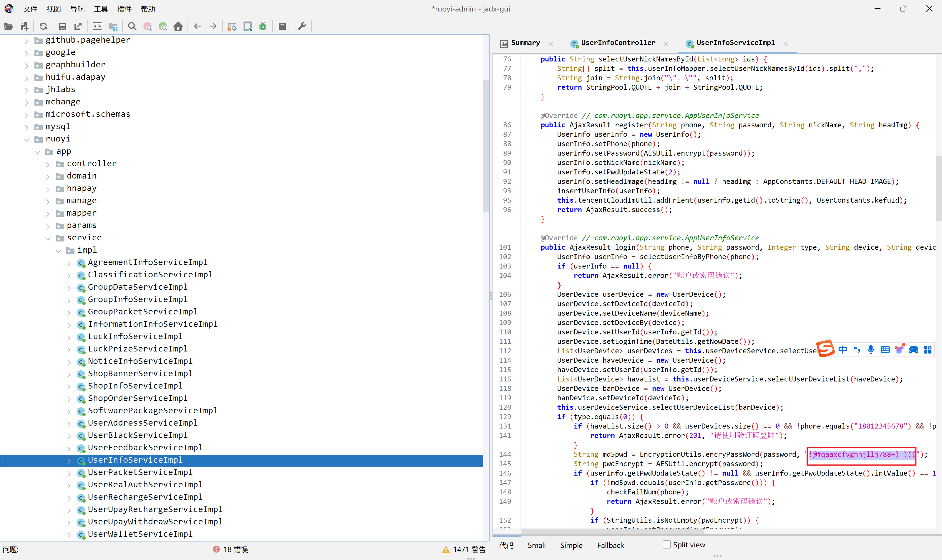Viewport: 942px width, 560px height.
Task: Open the 插件 menu
Action: 124,9
